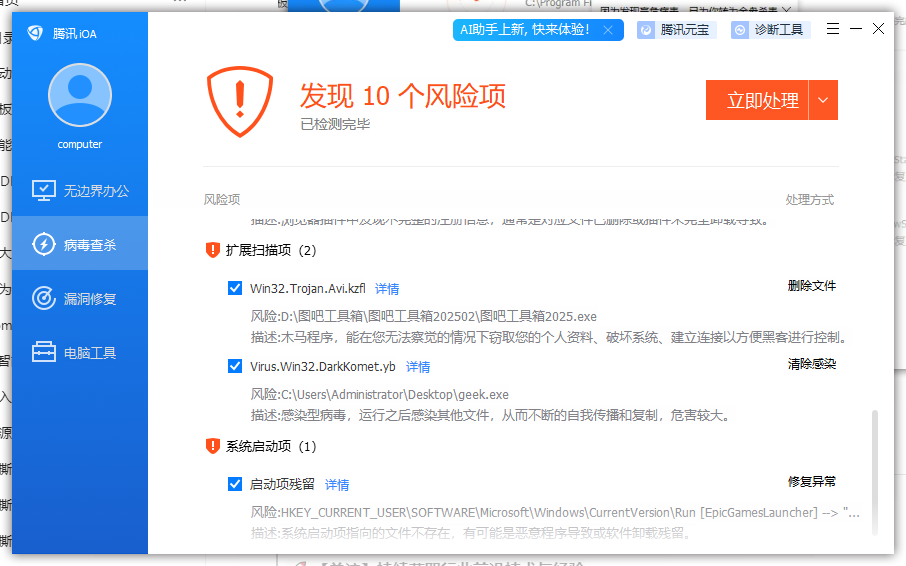Viewport: 906px width, 566px height.
Task: Click the 电脑工具 toolbox icon
Action: point(44,352)
